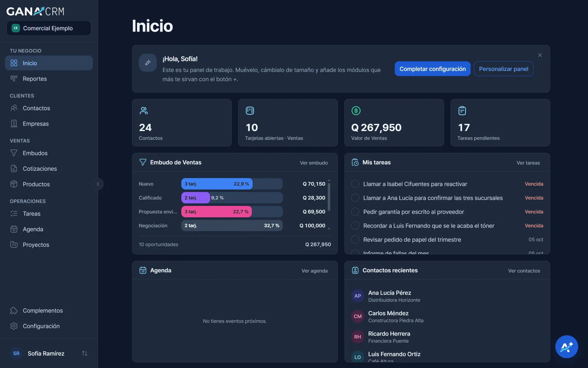This screenshot has width=588, height=368.
Task: Select Proyectos in the sidebar
Action: [x=49, y=245]
